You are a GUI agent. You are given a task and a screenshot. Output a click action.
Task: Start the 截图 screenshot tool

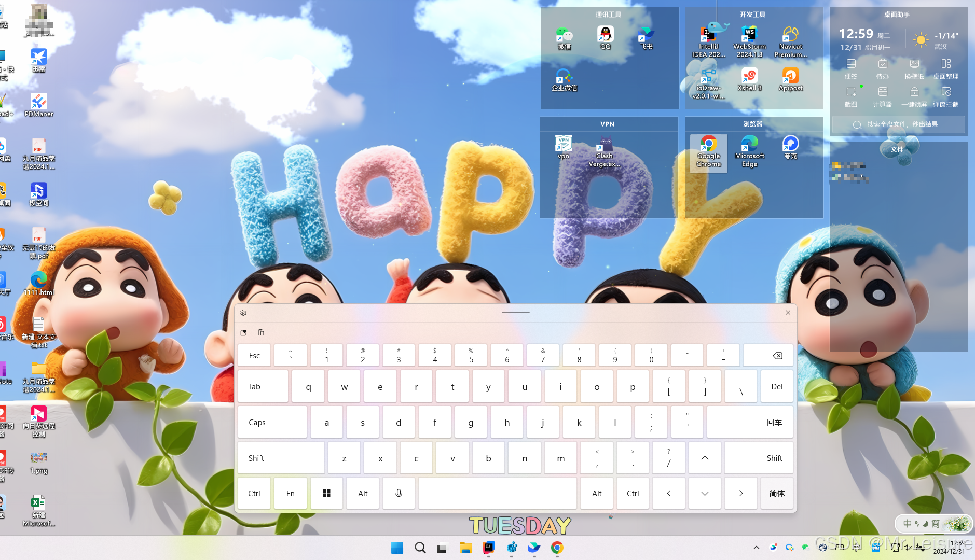click(851, 97)
